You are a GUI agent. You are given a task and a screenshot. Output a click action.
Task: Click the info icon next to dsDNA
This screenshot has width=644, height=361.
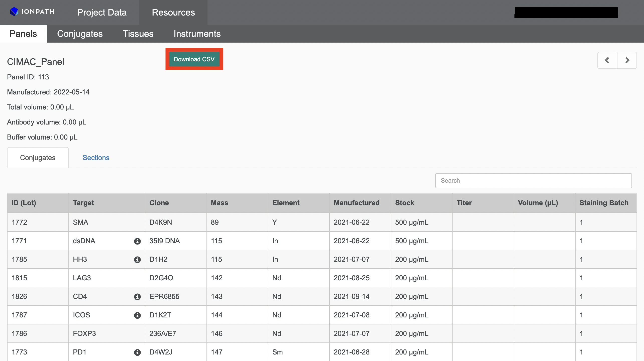point(137,241)
